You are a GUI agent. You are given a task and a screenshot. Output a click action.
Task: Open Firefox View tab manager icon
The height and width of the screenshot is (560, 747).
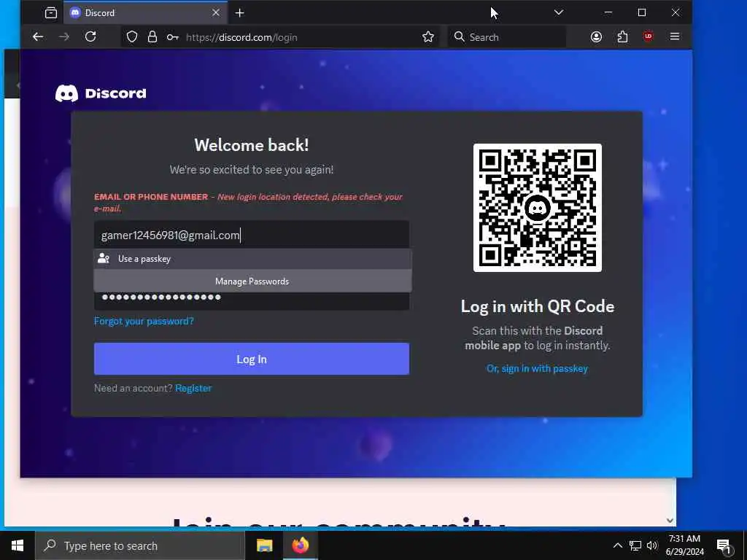click(x=50, y=13)
